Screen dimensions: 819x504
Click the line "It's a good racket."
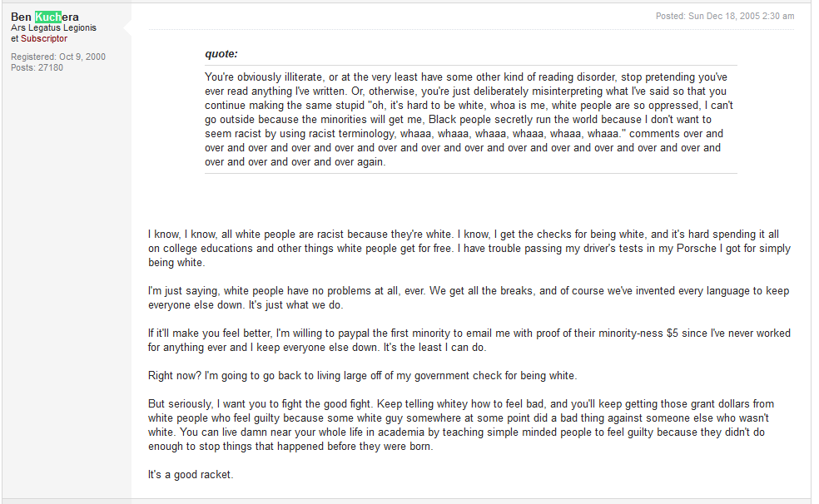coord(189,475)
